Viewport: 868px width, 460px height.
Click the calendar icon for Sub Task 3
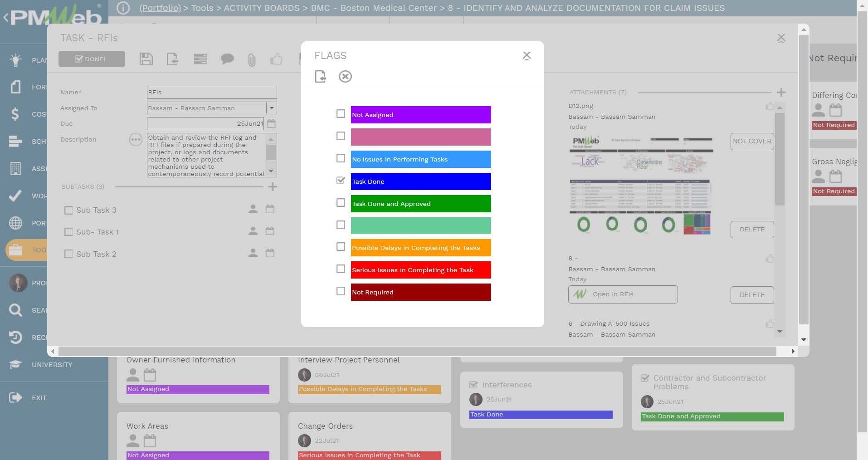click(270, 209)
